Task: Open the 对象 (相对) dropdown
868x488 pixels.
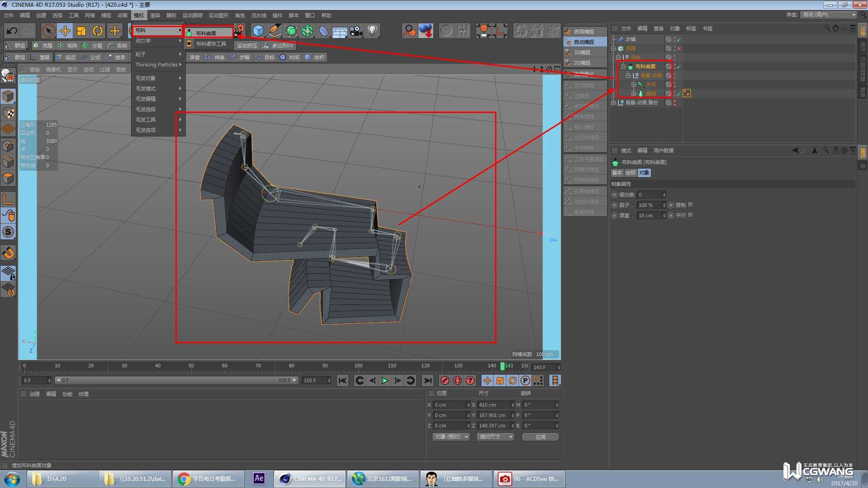Action: pos(451,436)
